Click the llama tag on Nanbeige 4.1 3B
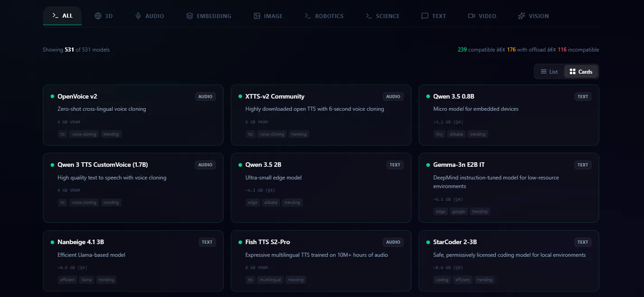644x297 pixels. 87,280
